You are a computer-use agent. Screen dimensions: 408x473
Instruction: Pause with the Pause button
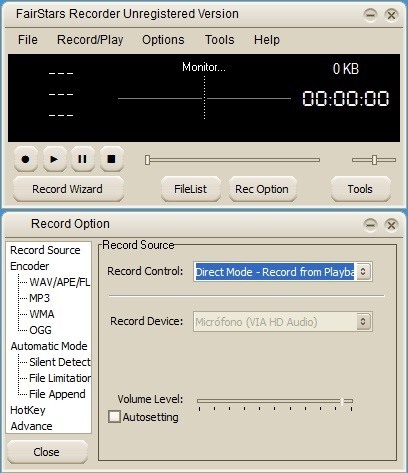82,159
